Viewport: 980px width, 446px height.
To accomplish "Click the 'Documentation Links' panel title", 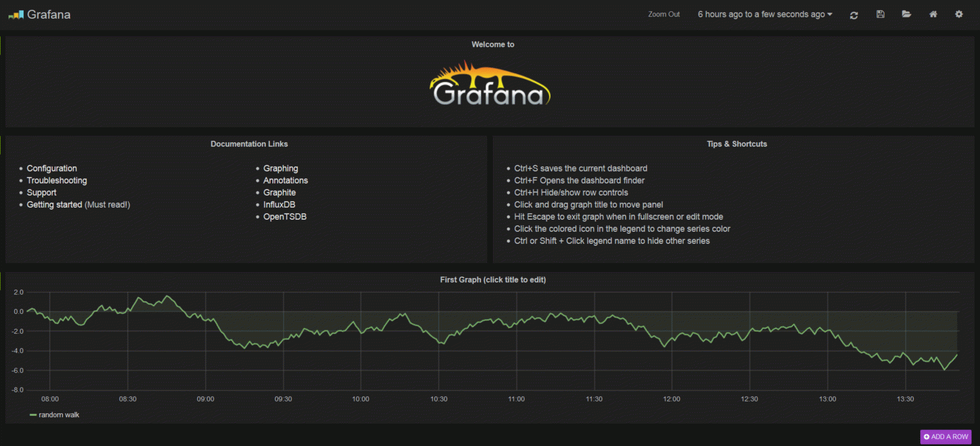I will click(x=249, y=144).
